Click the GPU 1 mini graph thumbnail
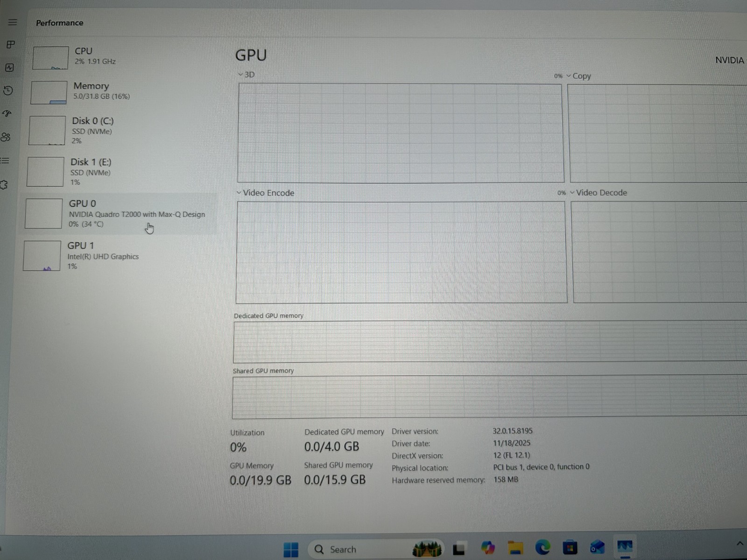747x560 pixels. coord(42,256)
